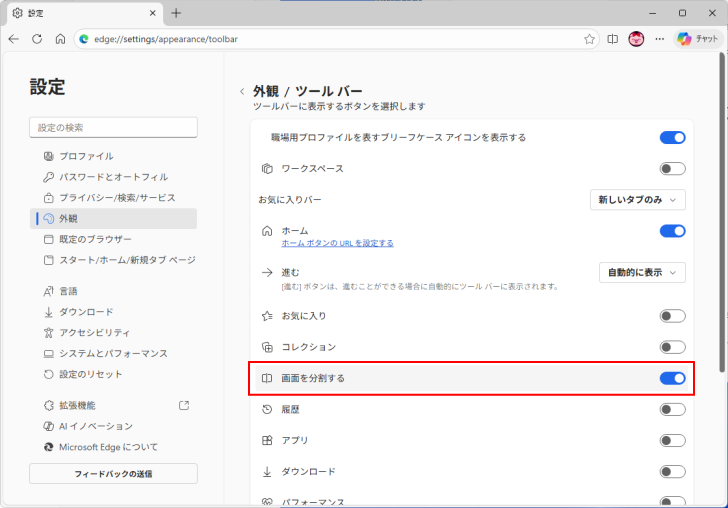
Task: Open the profile avatar icon
Action: tap(636, 39)
